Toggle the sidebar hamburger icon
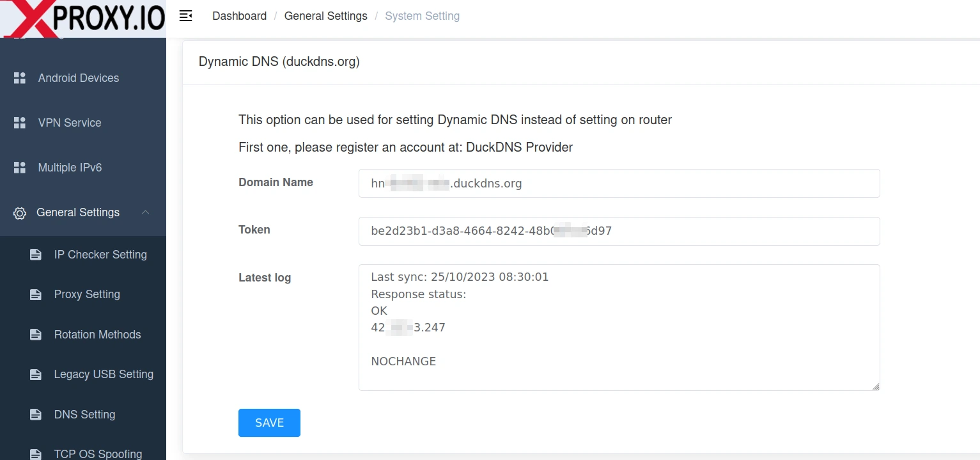980x460 pixels. pos(185,16)
